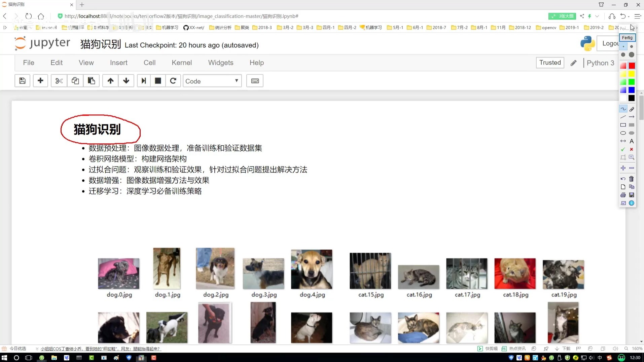
Task: Reload the page in the browser
Action: click(29, 16)
